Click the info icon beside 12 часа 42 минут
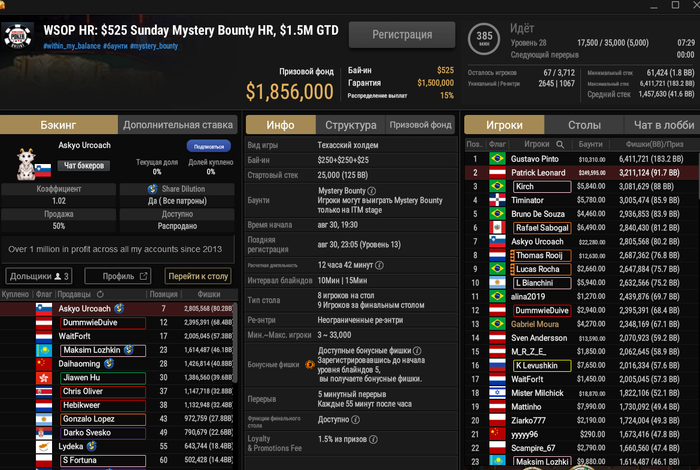This screenshot has width=700, height=470. [379, 265]
